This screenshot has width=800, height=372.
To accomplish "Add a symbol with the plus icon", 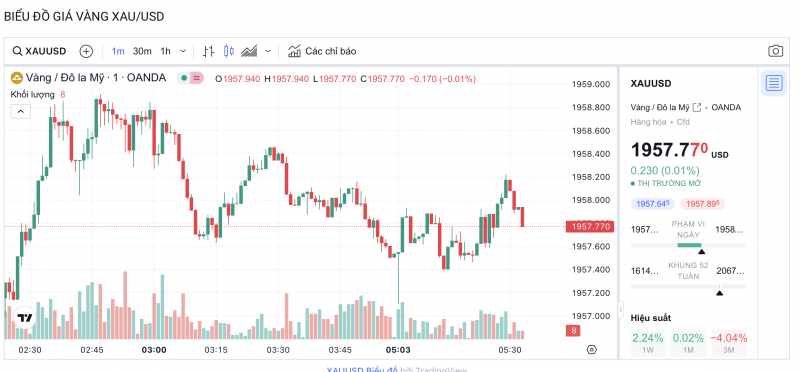I will coord(86,51).
